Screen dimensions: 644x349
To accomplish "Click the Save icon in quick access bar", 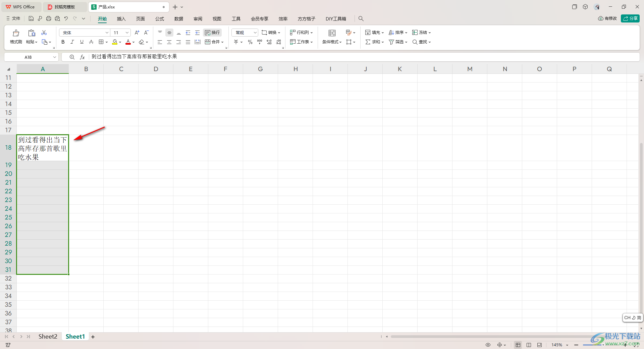I will (31, 19).
